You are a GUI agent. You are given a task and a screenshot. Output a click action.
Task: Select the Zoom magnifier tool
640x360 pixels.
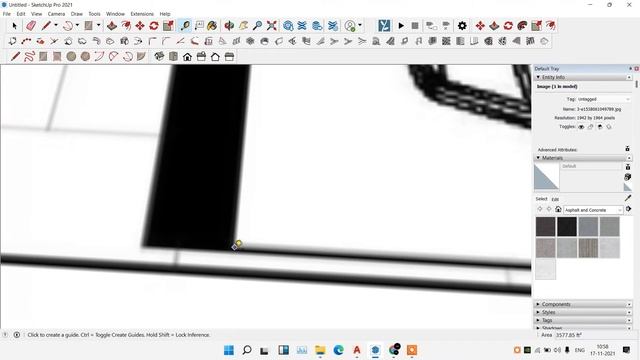[x=258, y=26]
